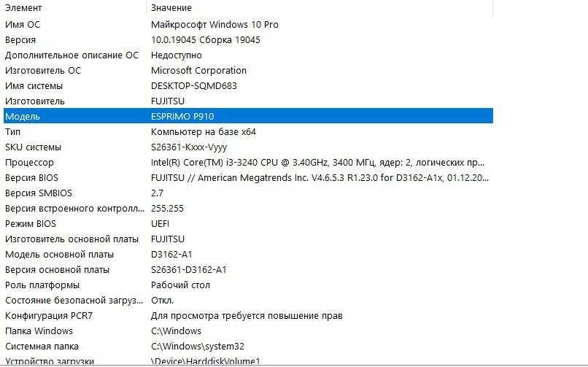Select the Версия основной платы row
This screenshot has width=588, height=367.
tap(248, 270)
